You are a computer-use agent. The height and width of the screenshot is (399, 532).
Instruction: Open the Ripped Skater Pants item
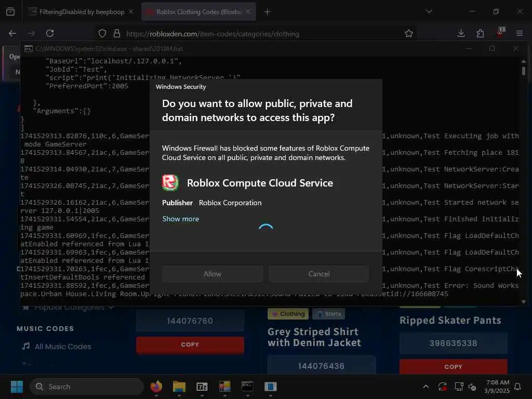point(450,320)
